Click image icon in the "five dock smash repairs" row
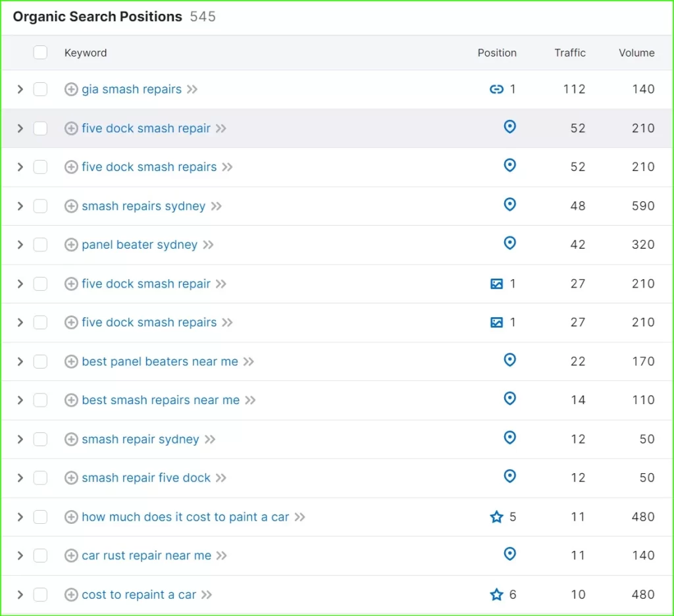 click(496, 322)
